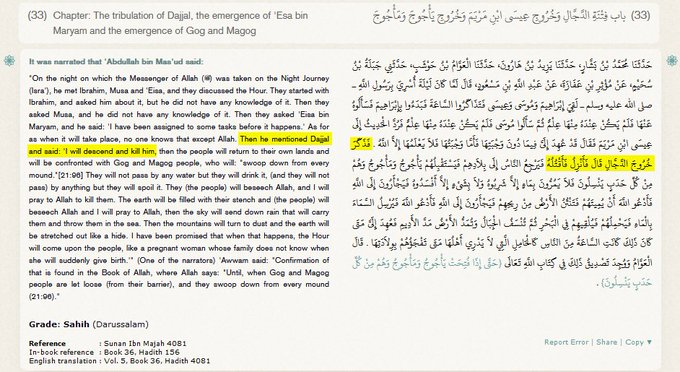This screenshot has height=372, width=680.
Task: Click the closing '(21:96).' citation
Action: 44,297
